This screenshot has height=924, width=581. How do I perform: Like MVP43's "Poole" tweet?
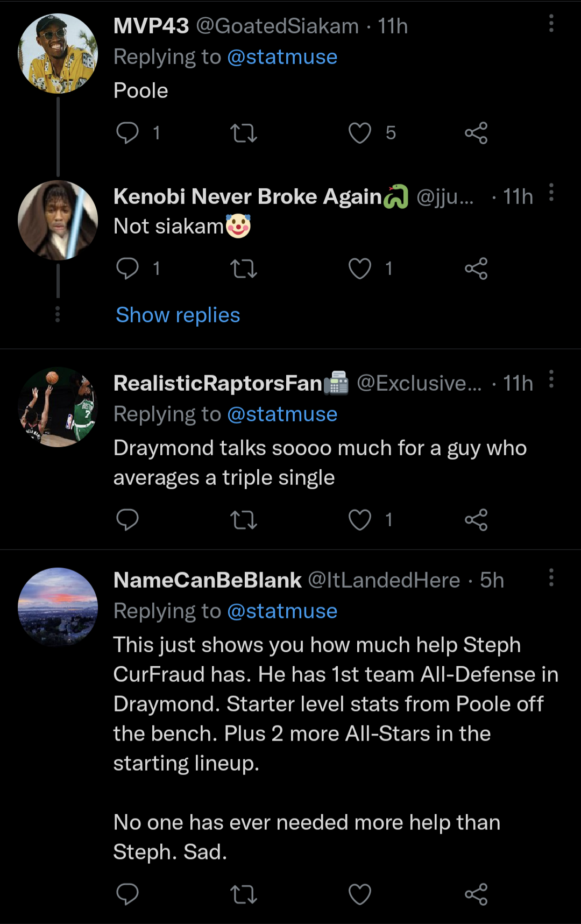coord(360,133)
